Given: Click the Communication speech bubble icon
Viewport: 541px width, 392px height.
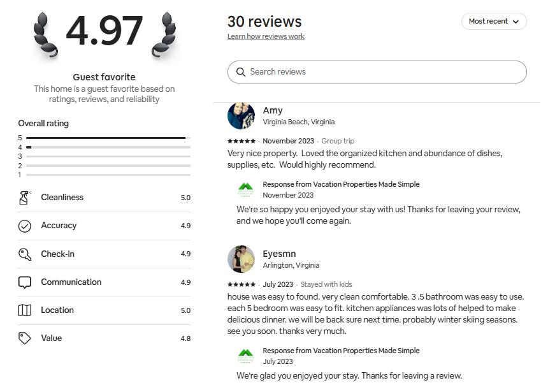Looking at the screenshot, I should tap(25, 282).
